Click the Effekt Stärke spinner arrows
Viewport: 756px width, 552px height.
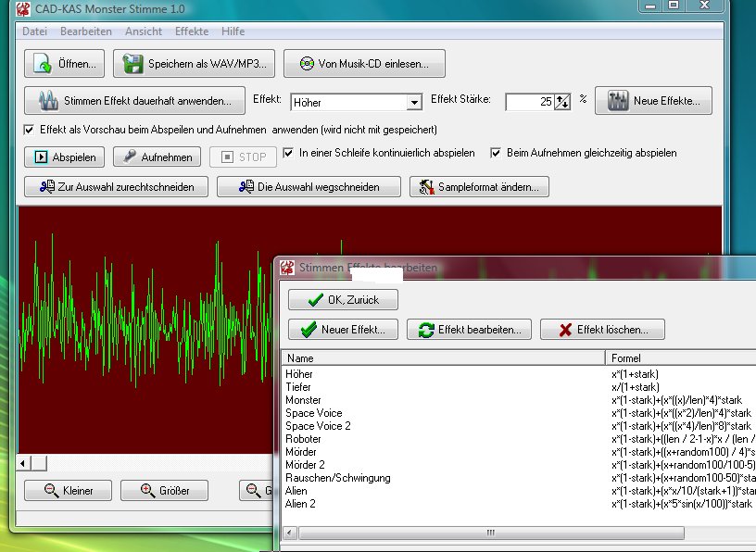(561, 102)
